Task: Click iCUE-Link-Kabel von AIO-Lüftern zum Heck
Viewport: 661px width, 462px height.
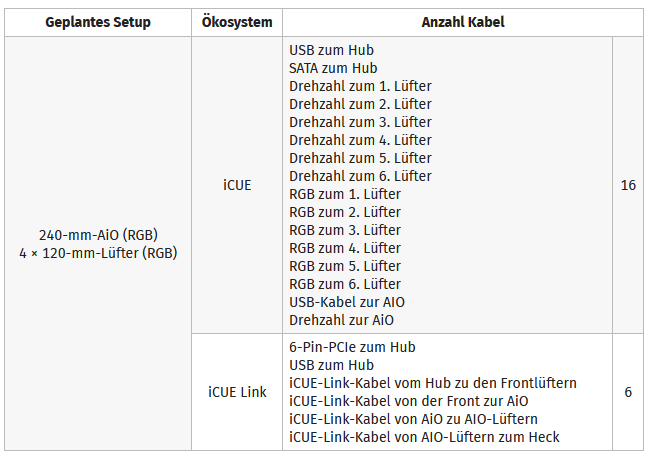Action: pos(424,437)
